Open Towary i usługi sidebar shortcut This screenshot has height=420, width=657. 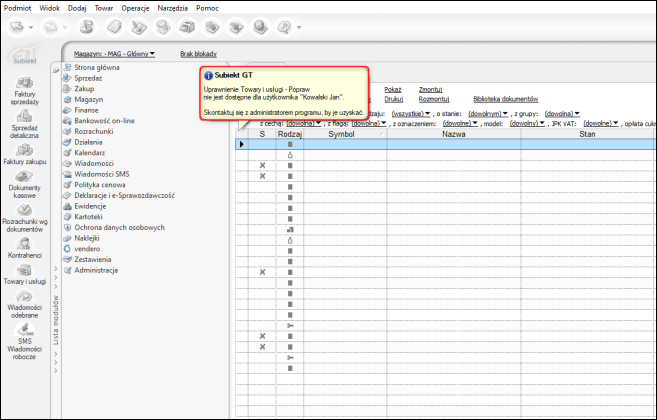[24, 274]
